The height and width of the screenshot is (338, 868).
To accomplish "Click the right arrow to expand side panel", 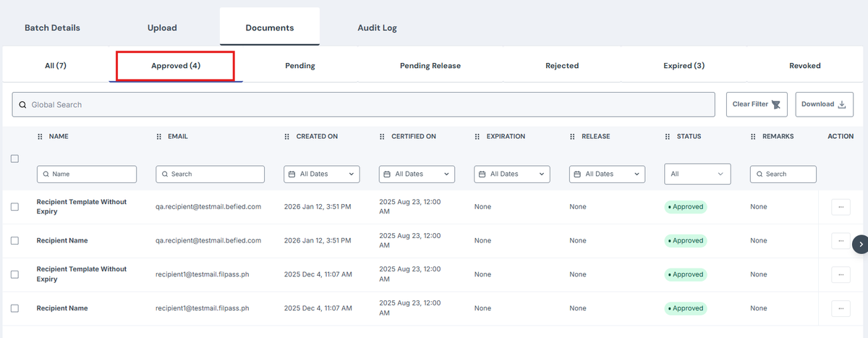I will pyautogui.click(x=860, y=245).
